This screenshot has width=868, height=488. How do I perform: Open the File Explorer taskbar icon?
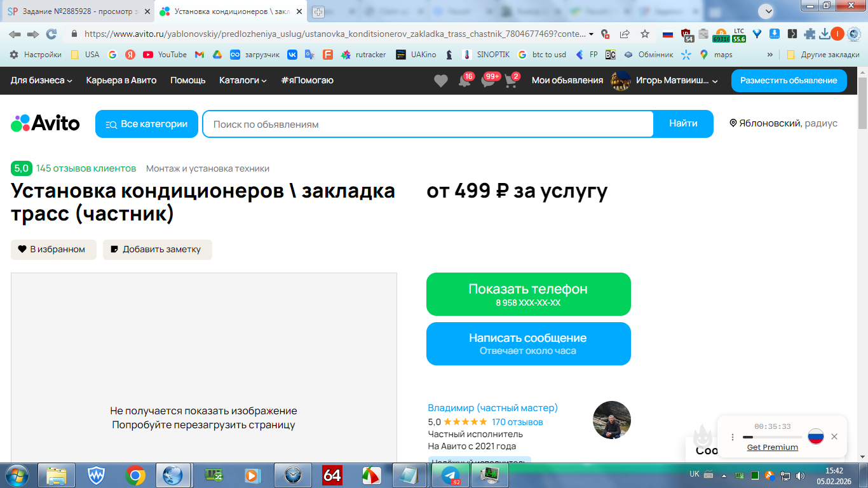point(57,475)
